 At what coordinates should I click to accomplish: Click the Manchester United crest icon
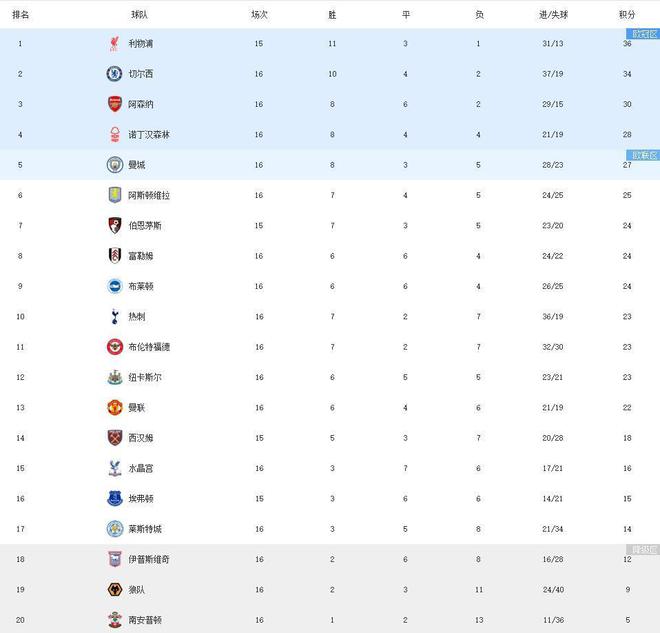point(114,407)
